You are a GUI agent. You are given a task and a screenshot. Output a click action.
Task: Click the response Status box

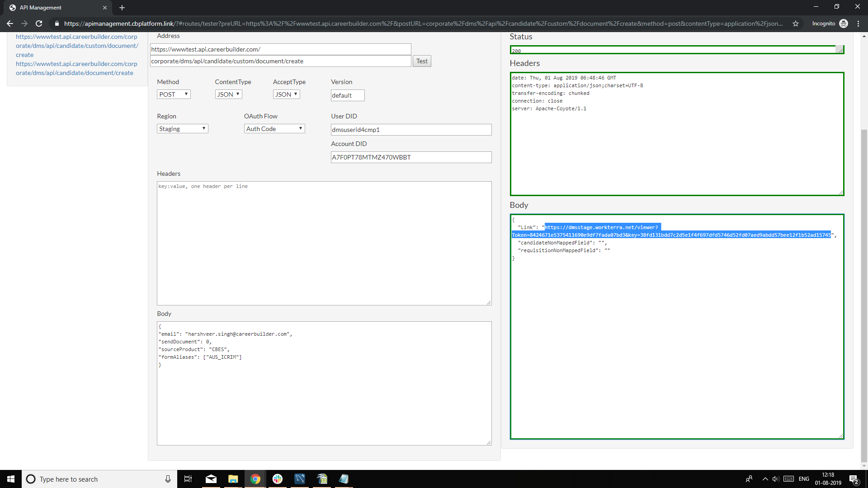[677, 50]
